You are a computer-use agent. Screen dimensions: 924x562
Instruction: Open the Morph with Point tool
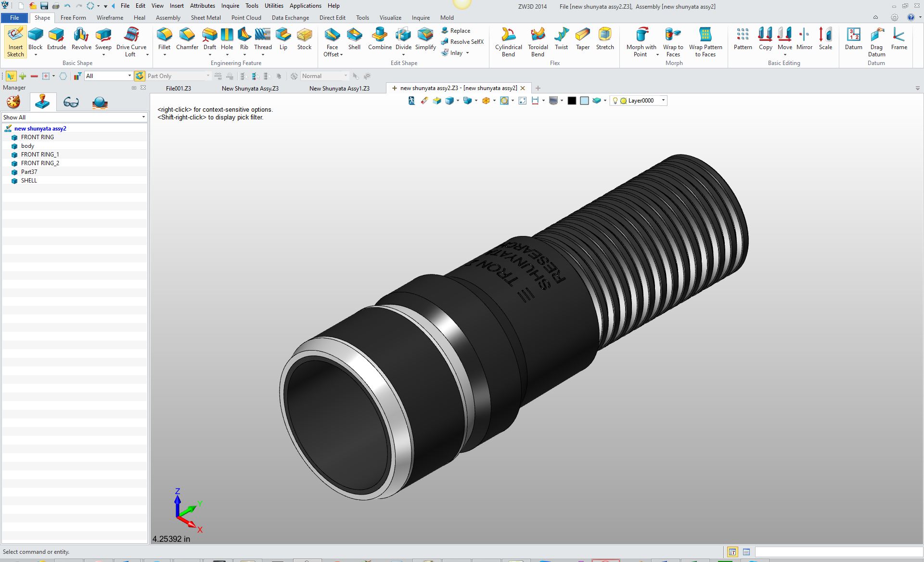click(641, 42)
